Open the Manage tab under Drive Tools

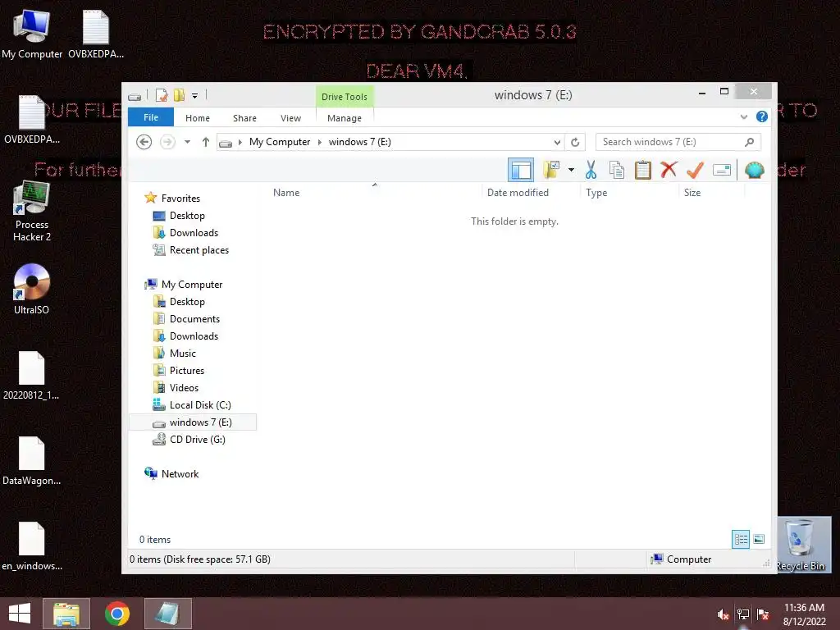[x=345, y=118]
